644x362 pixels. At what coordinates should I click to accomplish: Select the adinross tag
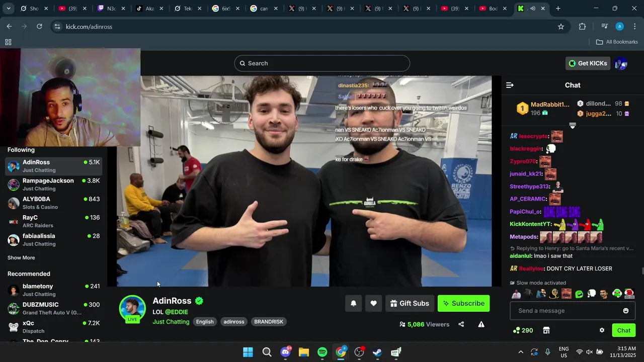point(234,322)
